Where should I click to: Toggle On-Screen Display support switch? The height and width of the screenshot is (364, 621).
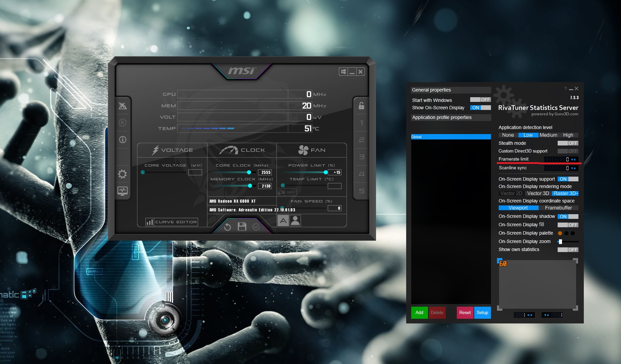pos(568,179)
